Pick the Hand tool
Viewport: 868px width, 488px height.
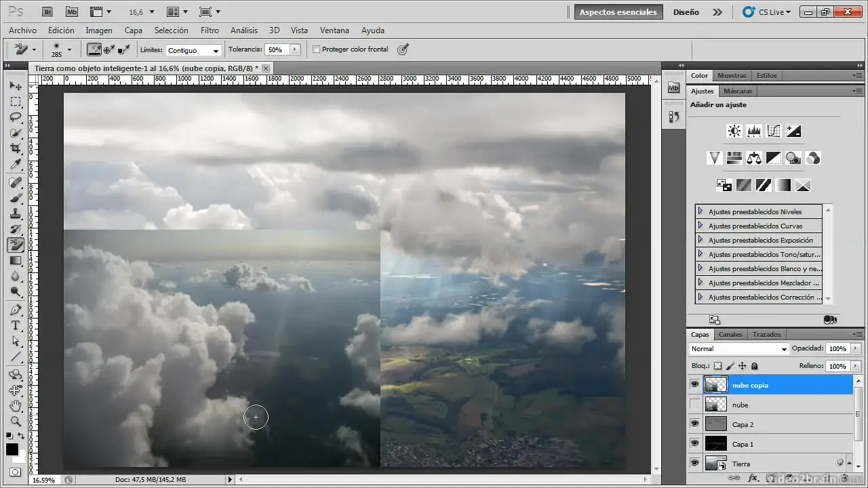[x=16, y=406]
